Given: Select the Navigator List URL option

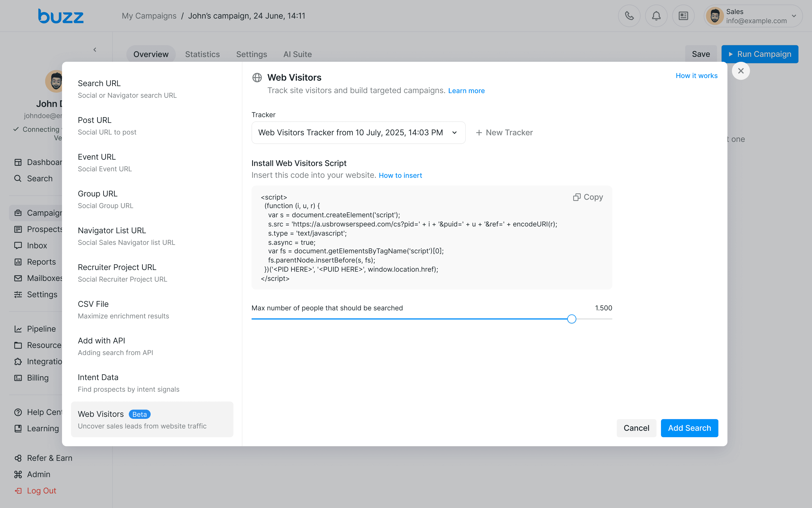Looking at the screenshot, I should (152, 236).
